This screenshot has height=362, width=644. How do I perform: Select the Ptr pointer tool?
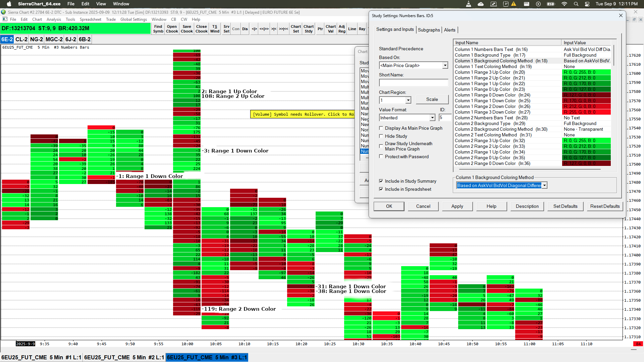coord(320,29)
